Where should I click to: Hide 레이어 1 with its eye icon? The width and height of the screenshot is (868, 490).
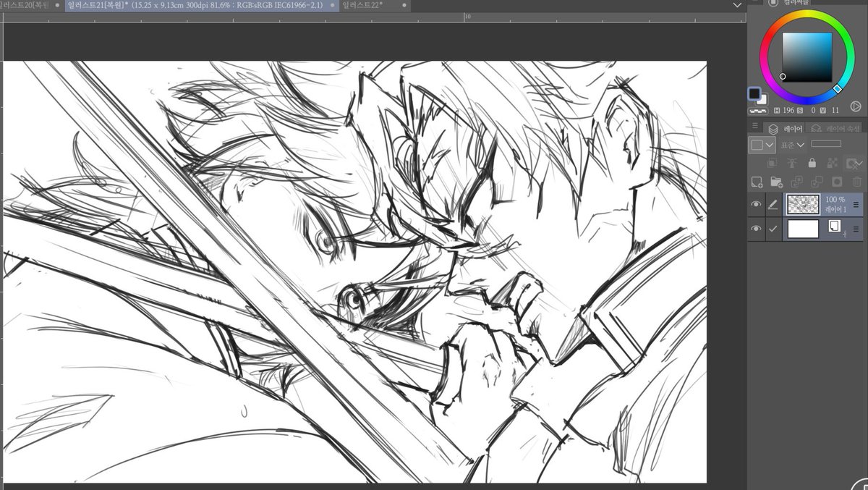point(756,205)
